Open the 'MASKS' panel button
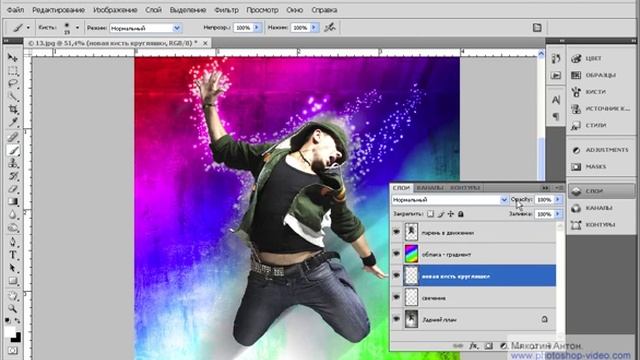640x360 pixels. pos(602,167)
